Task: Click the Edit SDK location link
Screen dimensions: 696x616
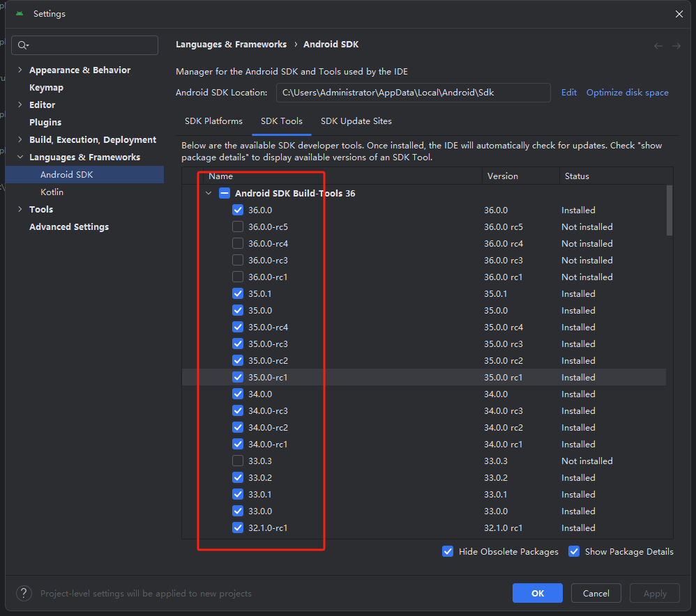Action: 568,93
